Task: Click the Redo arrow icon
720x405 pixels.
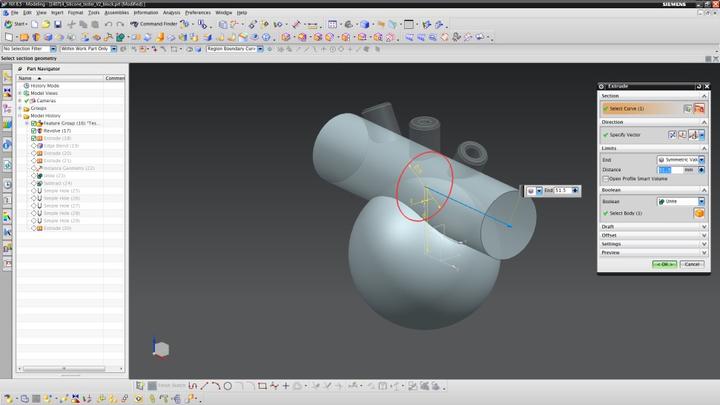Action: 120,24
